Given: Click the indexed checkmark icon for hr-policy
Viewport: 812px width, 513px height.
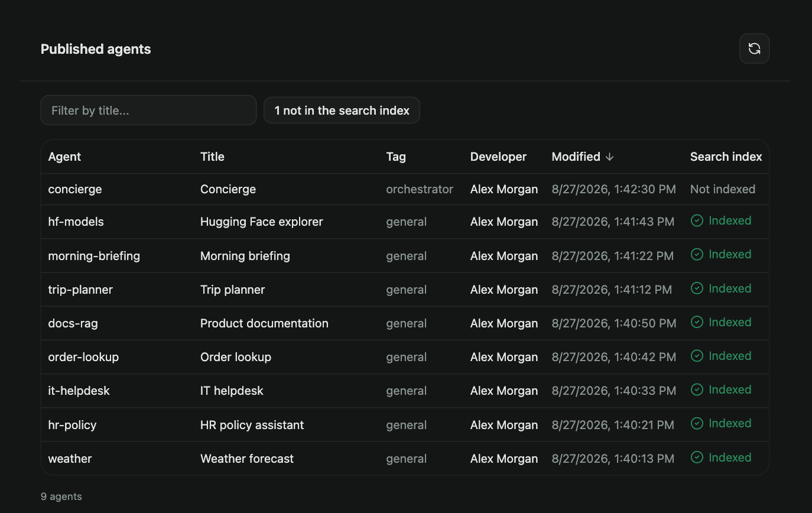Looking at the screenshot, I should [x=697, y=423].
